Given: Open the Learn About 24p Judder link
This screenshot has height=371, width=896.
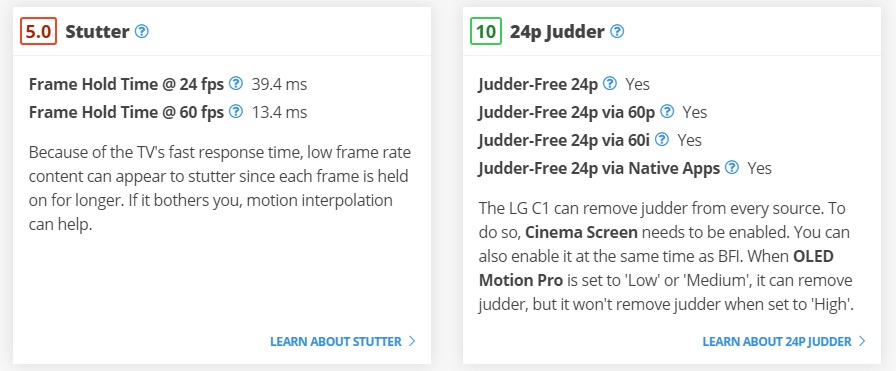Looking at the screenshot, I should click(777, 342).
